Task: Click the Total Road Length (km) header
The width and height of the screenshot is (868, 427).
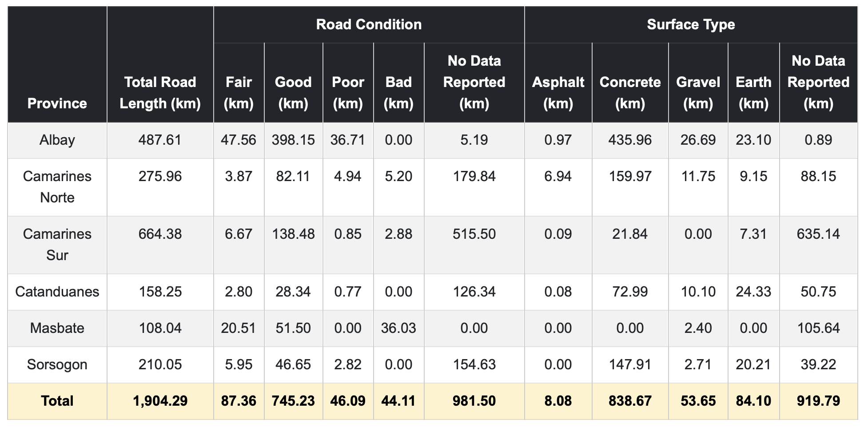Action: pos(160,93)
